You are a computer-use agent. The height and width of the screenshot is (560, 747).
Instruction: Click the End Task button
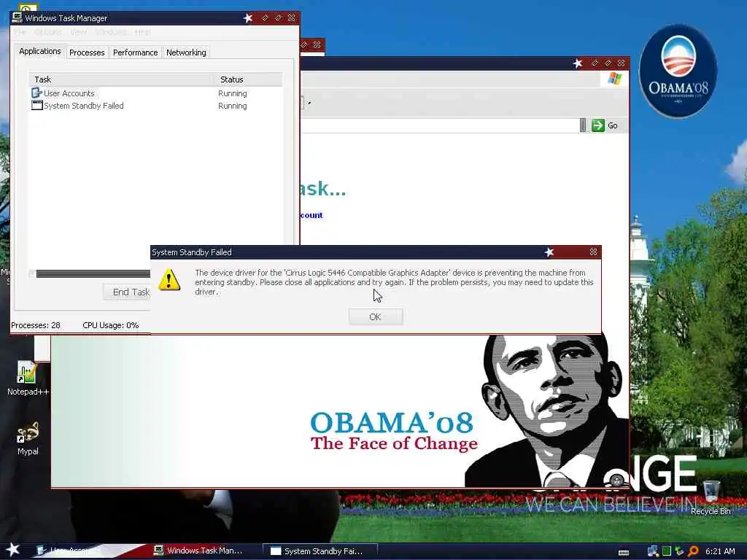click(x=127, y=292)
